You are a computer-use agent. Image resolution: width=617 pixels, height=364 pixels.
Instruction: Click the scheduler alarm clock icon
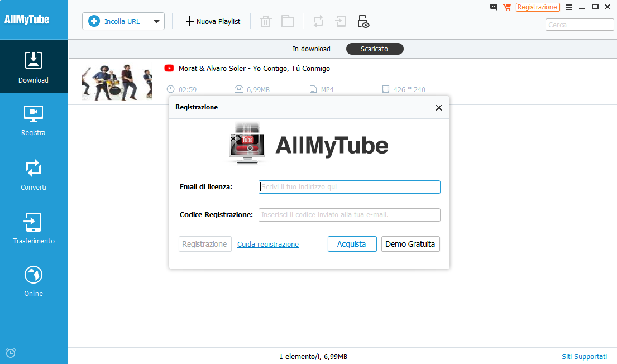tap(11, 353)
